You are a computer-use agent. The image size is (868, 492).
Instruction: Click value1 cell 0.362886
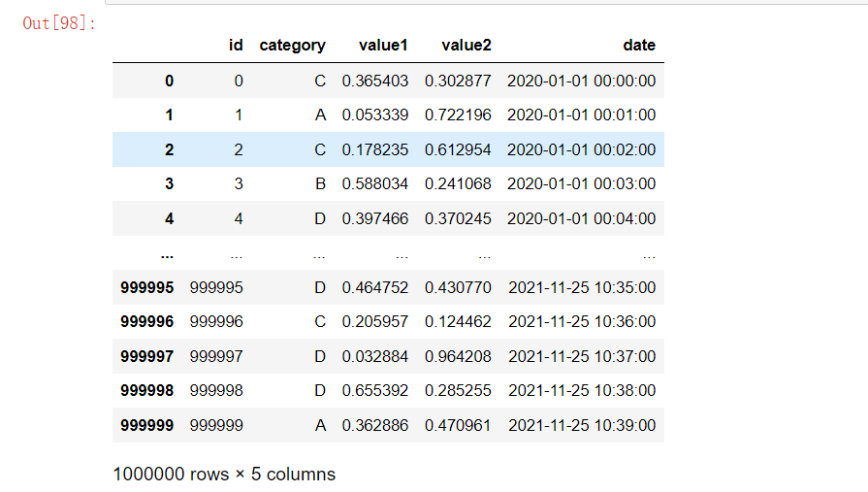[374, 425]
